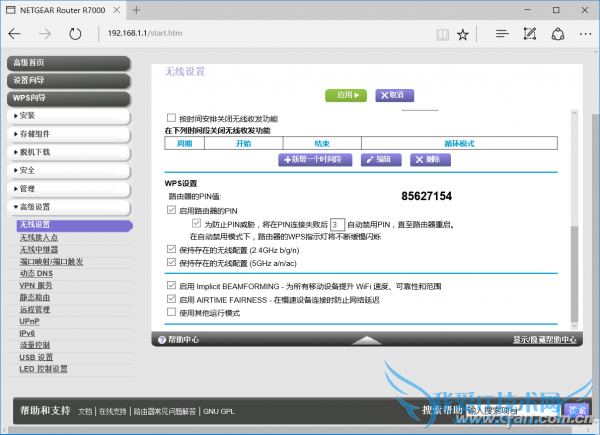
Task: Click the 编辑 edit button with pencil
Action: point(381,160)
